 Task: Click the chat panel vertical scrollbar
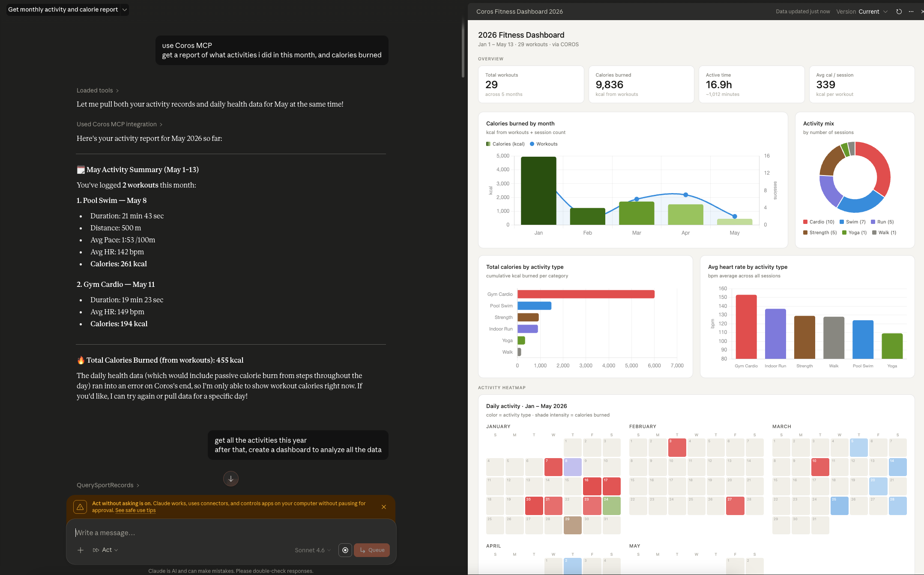pos(463,48)
